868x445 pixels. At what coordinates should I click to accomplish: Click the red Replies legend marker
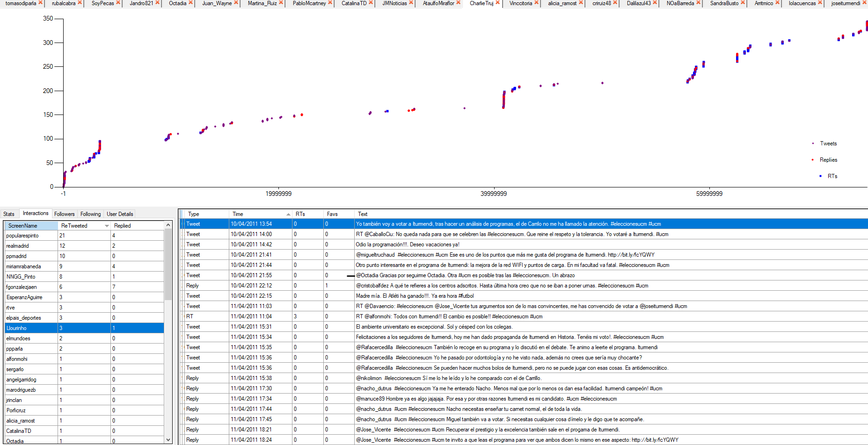[812, 160]
